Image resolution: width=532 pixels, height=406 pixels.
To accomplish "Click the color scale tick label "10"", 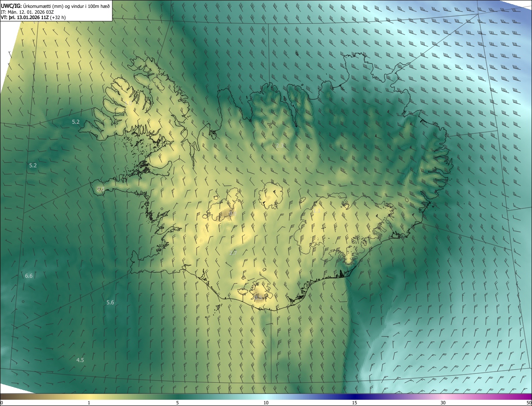I will point(266,403).
